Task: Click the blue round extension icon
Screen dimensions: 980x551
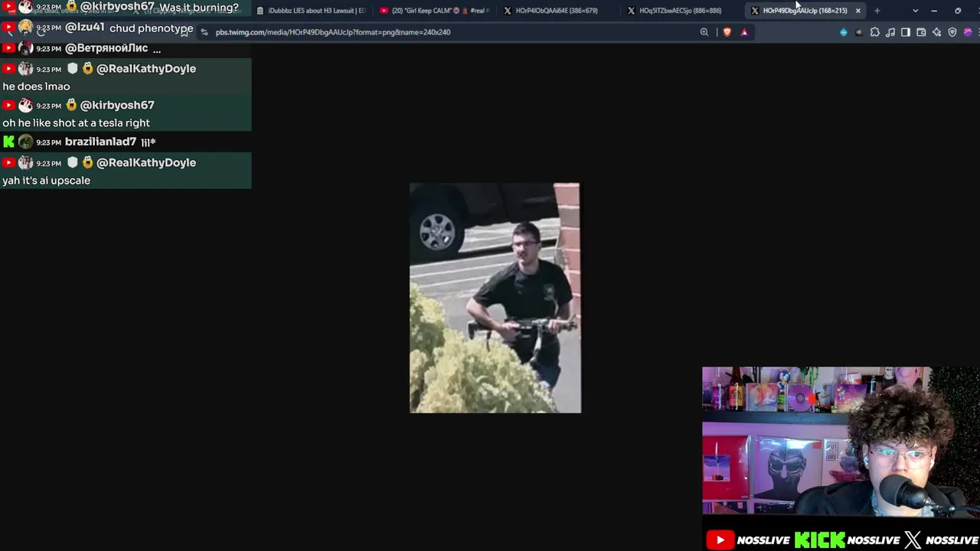Action: click(x=844, y=32)
